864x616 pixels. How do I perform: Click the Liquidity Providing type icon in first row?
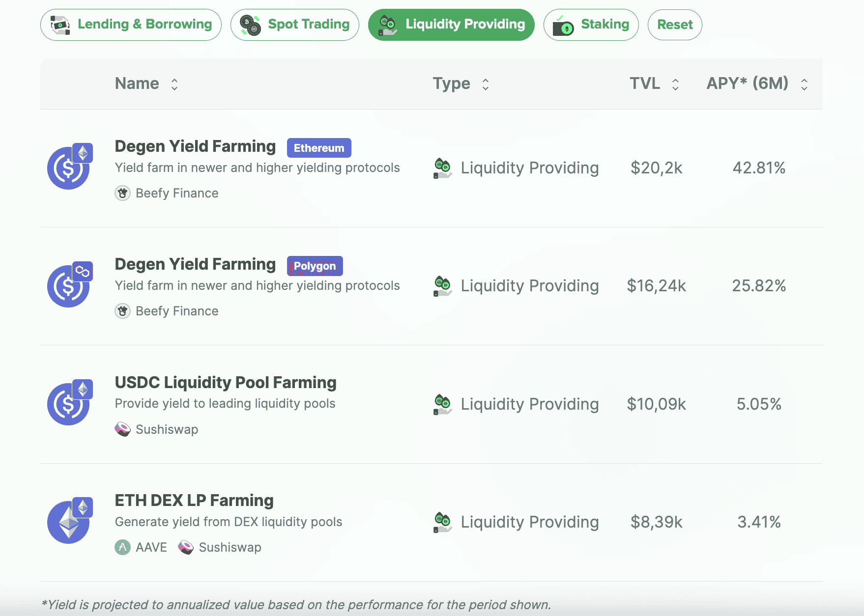click(442, 168)
